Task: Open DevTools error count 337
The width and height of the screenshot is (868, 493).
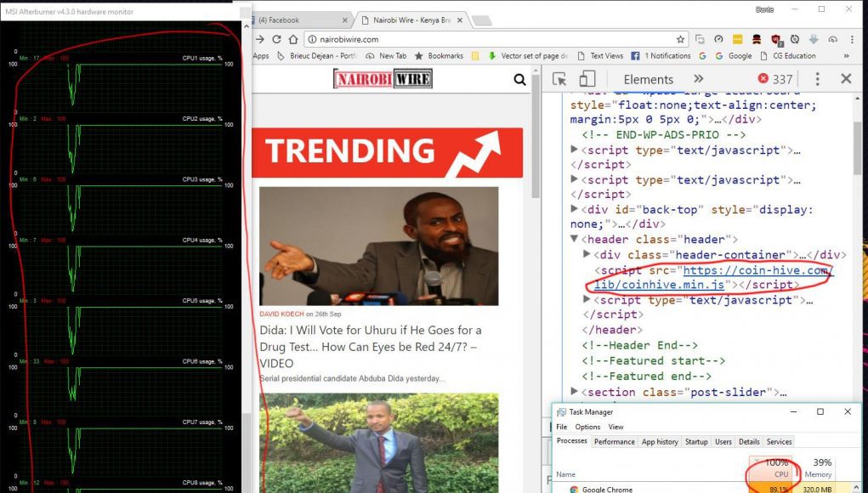Action: (775, 79)
